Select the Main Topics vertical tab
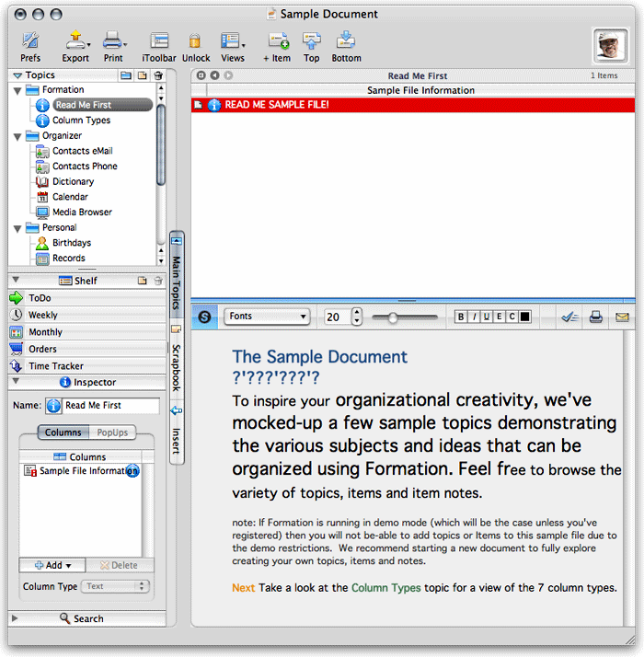This screenshot has width=644, height=657. [177, 275]
